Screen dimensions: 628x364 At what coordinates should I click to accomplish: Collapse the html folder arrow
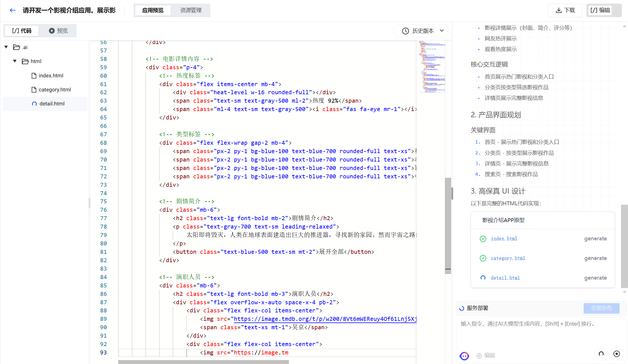coord(15,61)
